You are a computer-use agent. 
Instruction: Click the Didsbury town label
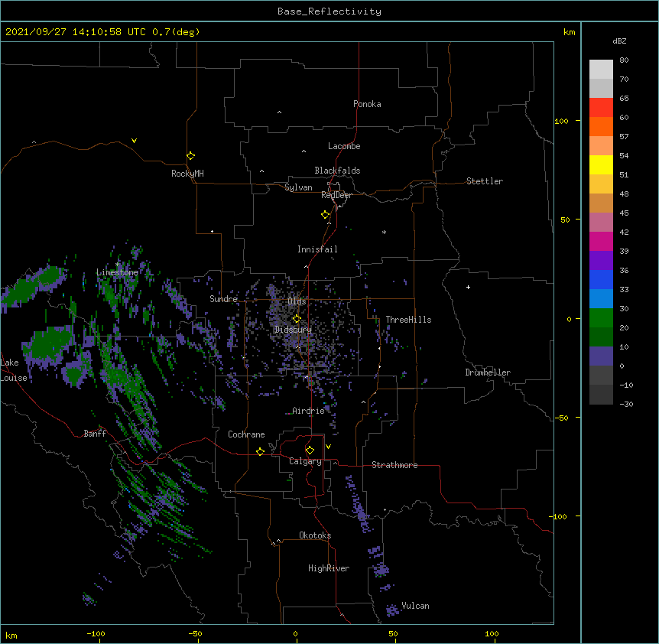pyautogui.click(x=293, y=330)
